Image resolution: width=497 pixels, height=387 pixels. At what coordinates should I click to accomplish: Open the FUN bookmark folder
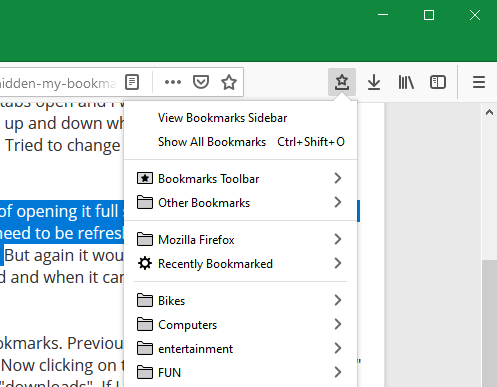click(x=240, y=373)
